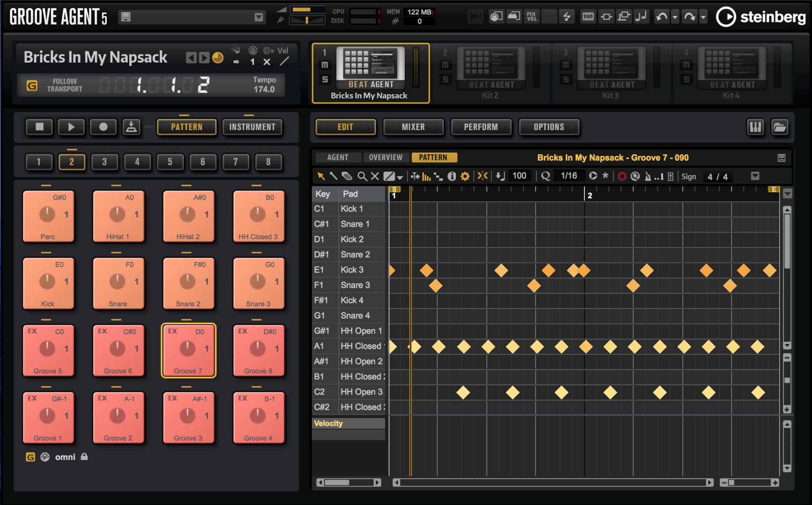Select pad group 8
Image resolution: width=812 pixels, height=505 pixels.
coord(268,162)
